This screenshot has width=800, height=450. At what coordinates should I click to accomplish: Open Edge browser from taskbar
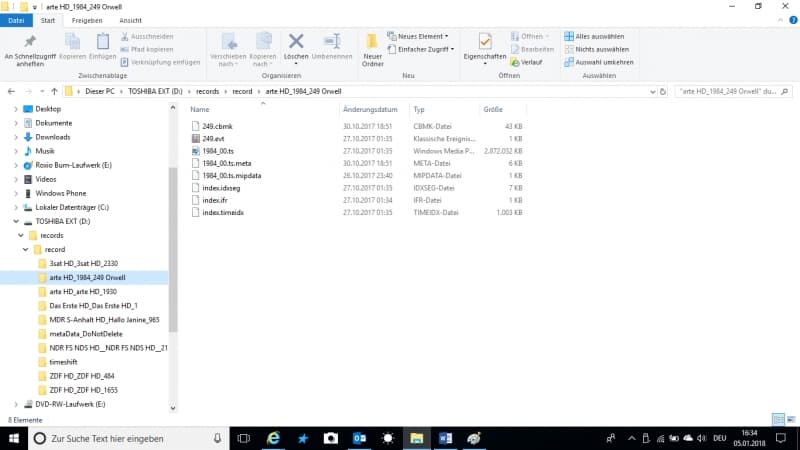[273, 438]
